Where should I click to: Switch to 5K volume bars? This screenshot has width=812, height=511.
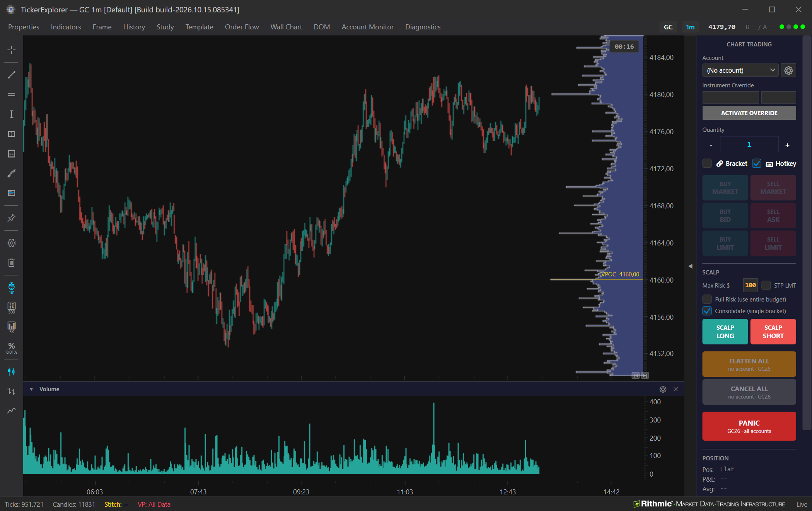(12, 327)
